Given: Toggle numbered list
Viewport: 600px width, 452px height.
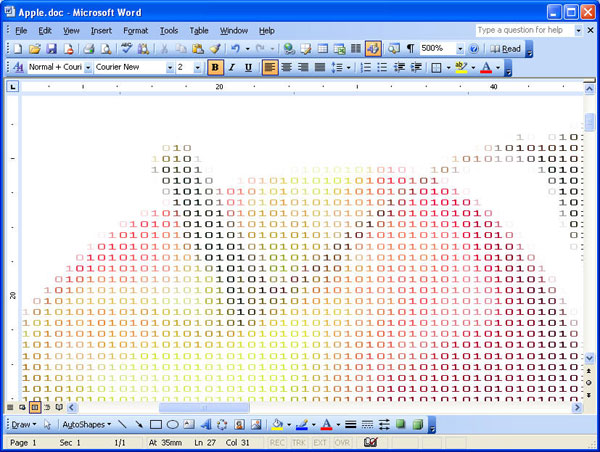Looking at the screenshot, I should click(366, 67).
